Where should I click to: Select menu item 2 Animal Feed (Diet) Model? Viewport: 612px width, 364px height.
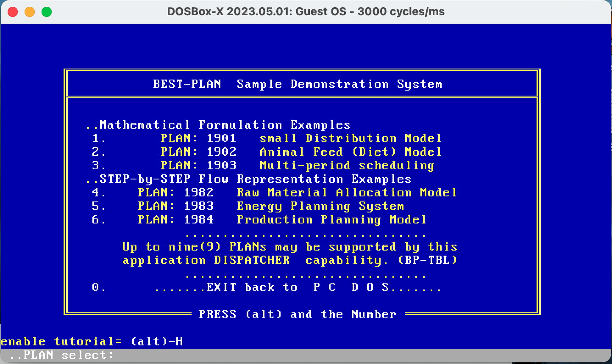(267, 152)
